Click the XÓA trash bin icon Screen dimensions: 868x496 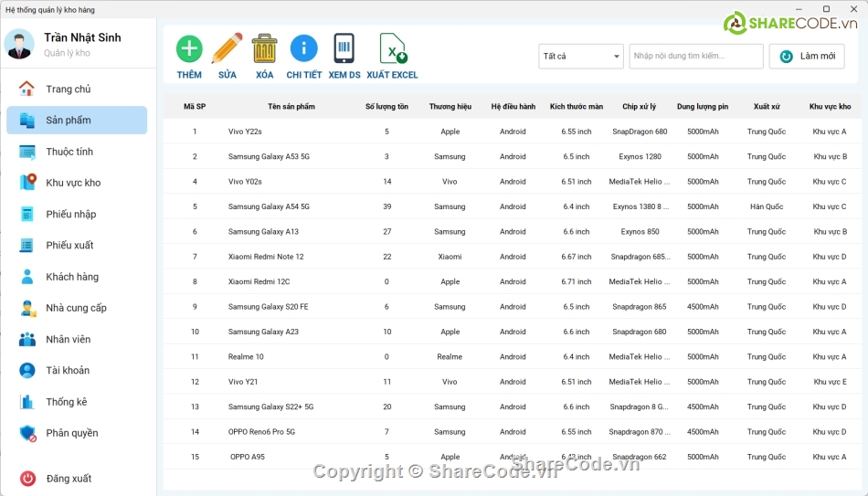coord(265,48)
